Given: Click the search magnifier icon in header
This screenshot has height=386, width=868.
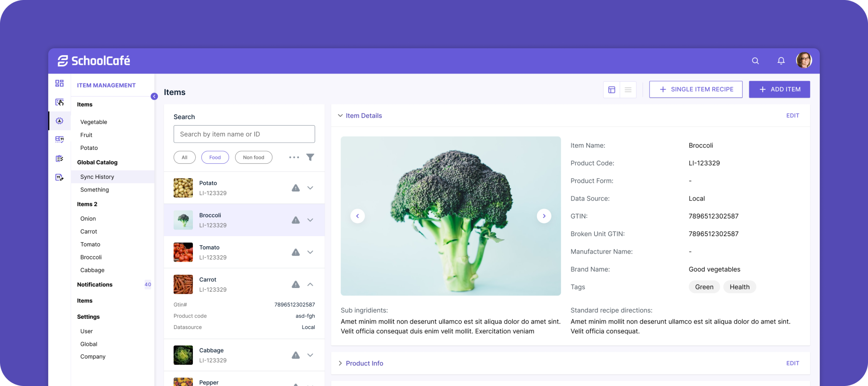Looking at the screenshot, I should pyautogui.click(x=755, y=61).
